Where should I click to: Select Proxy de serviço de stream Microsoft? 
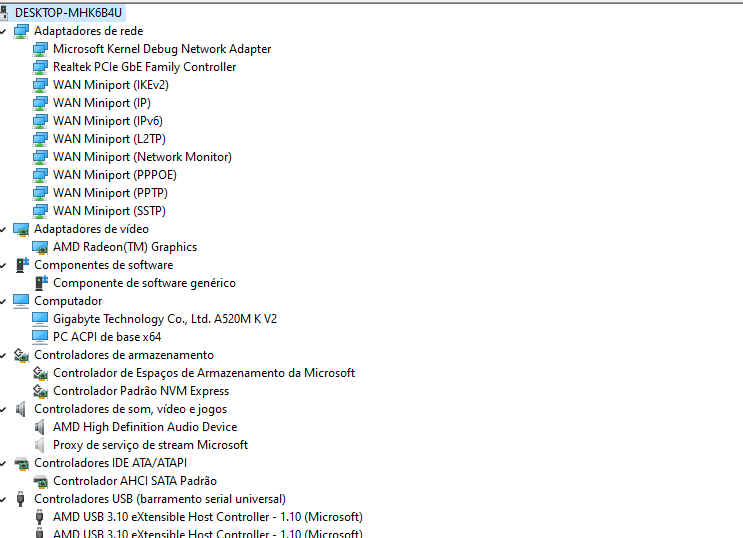click(151, 445)
